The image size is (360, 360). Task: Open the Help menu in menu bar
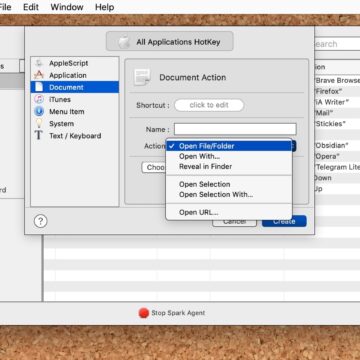[x=105, y=7]
